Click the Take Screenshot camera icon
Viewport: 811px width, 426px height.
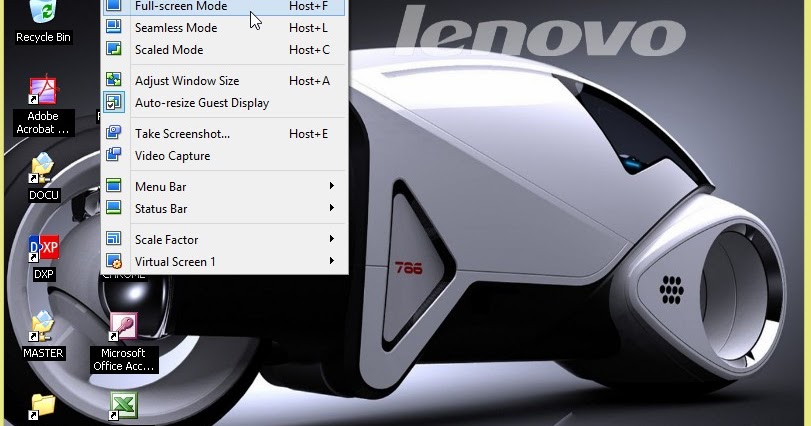click(113, 132)
